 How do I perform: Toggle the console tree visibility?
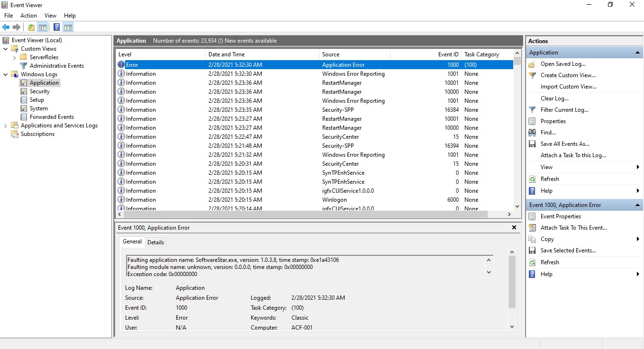click(43, 27)
